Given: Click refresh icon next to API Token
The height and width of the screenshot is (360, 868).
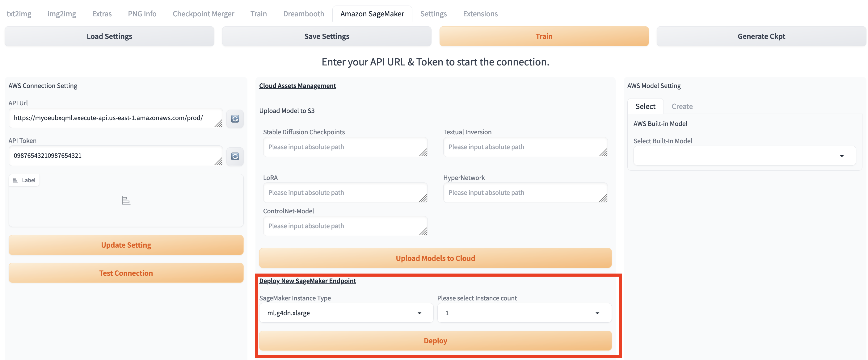Looking at the screenshot, I should point(235,156).
